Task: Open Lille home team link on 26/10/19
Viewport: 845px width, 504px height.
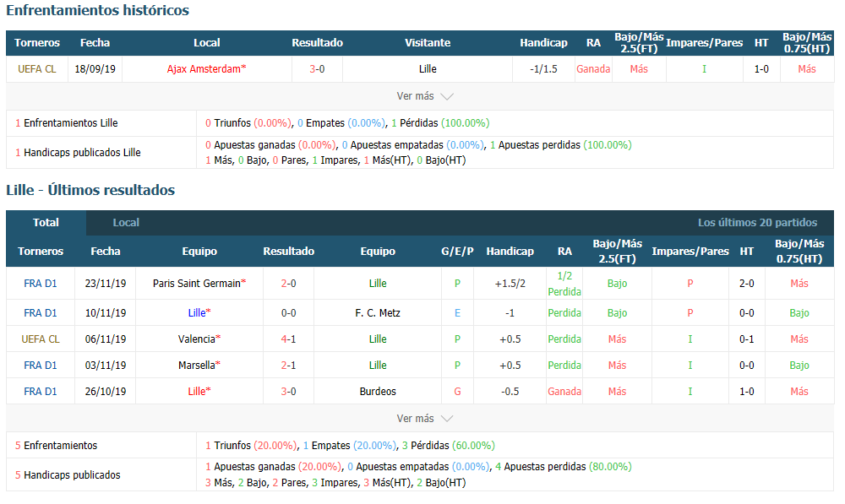Action: 199,392
